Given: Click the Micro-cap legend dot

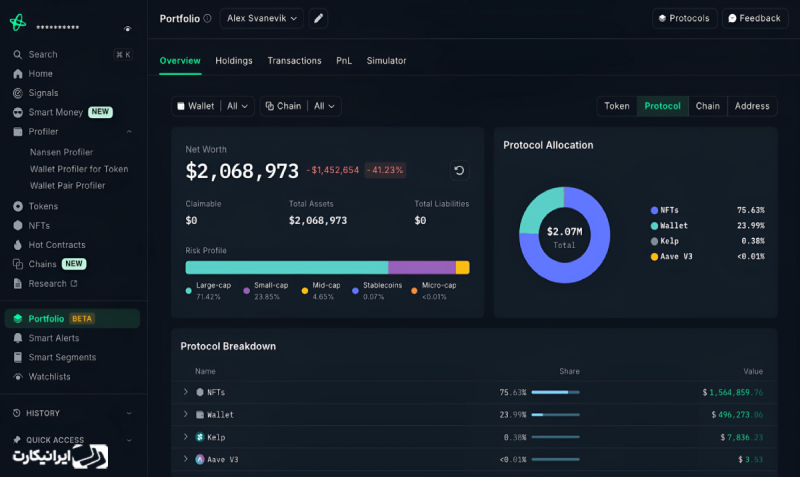Looking at the screenshot, I should 414,291.
